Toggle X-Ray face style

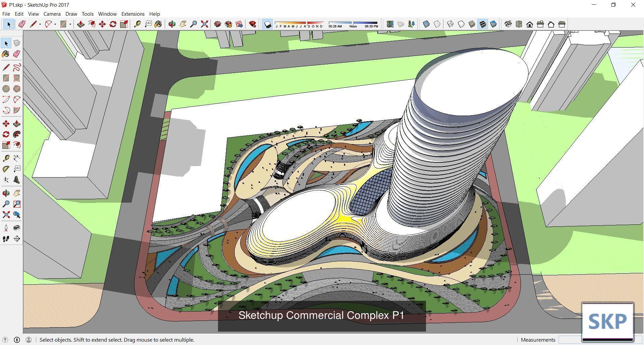[x=426, y=24]
